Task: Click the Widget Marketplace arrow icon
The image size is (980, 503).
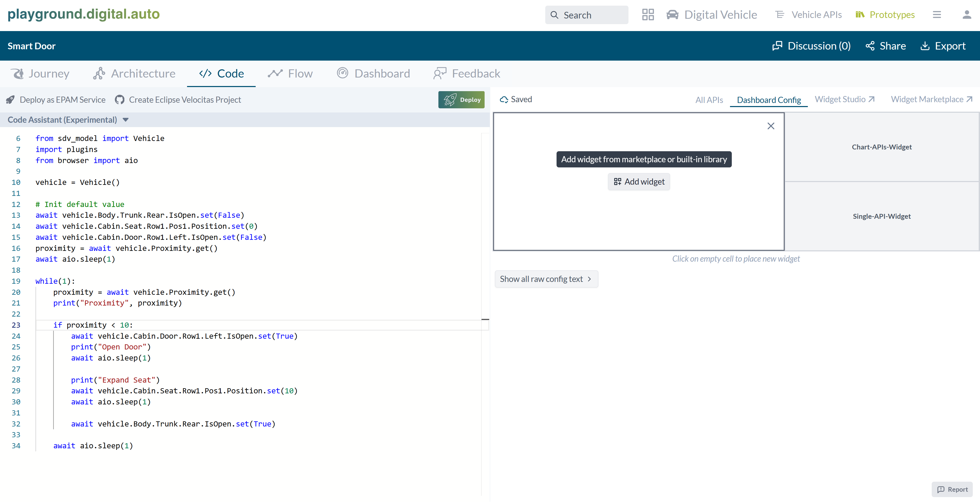Action: 969,99
